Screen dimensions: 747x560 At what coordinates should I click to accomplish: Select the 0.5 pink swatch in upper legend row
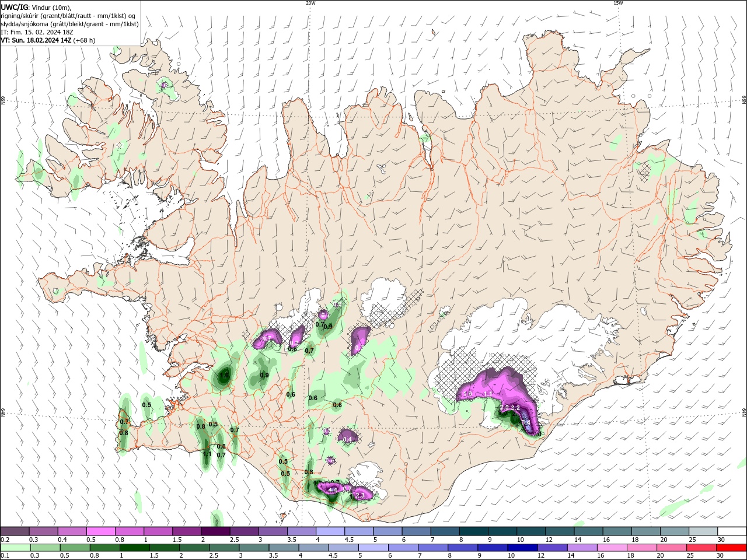pyautogui.click(x=100, y=531)
